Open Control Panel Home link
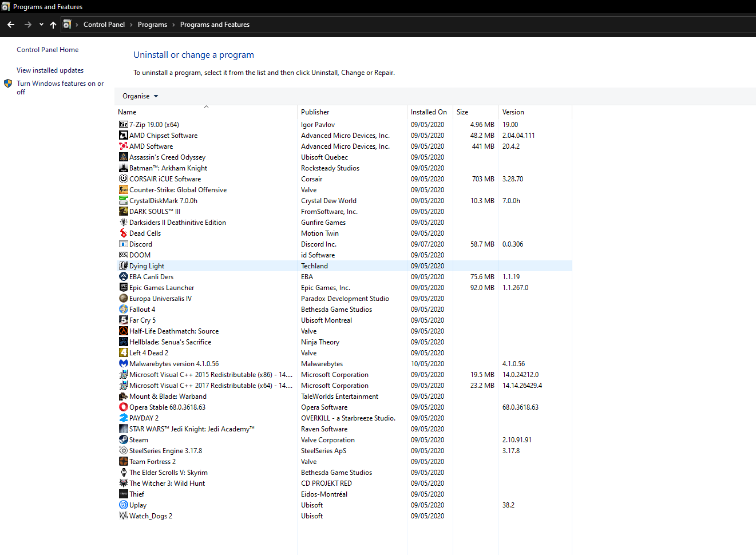This screenshot has height=555, width=756. (48, 50)
